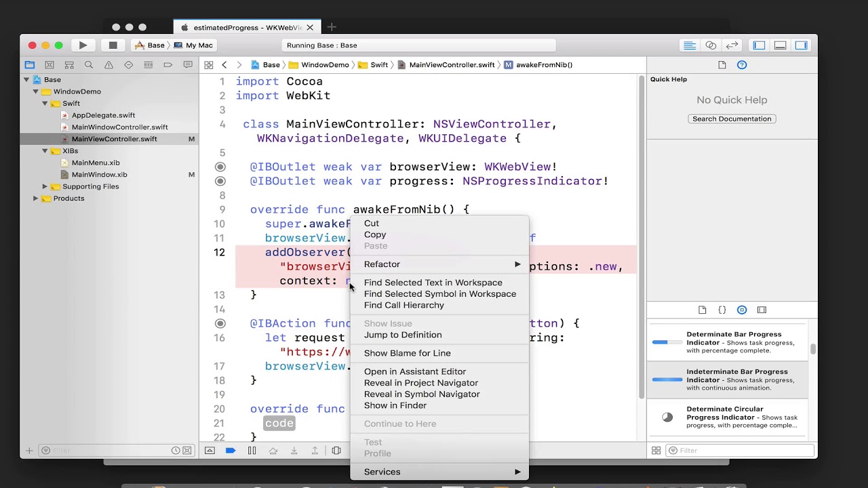868x488 pixels.
Task: Open the Code Snippet library braces icon
Action: pos(722,310)
